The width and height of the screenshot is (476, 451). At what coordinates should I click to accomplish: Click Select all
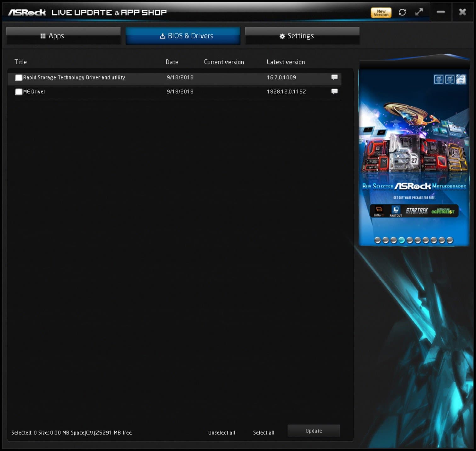tap(263, 433)
